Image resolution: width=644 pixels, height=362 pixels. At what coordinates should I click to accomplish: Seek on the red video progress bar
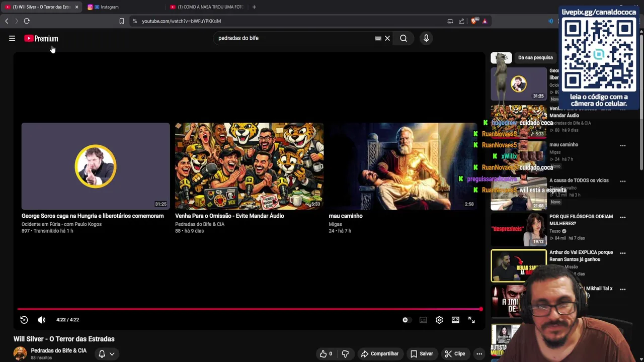click(x=250, y=309)
